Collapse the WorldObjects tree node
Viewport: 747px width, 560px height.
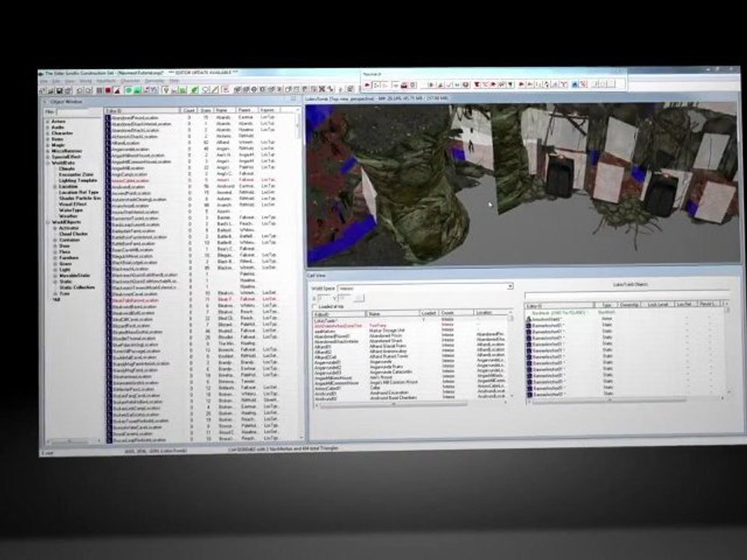(x=47, y=222)
